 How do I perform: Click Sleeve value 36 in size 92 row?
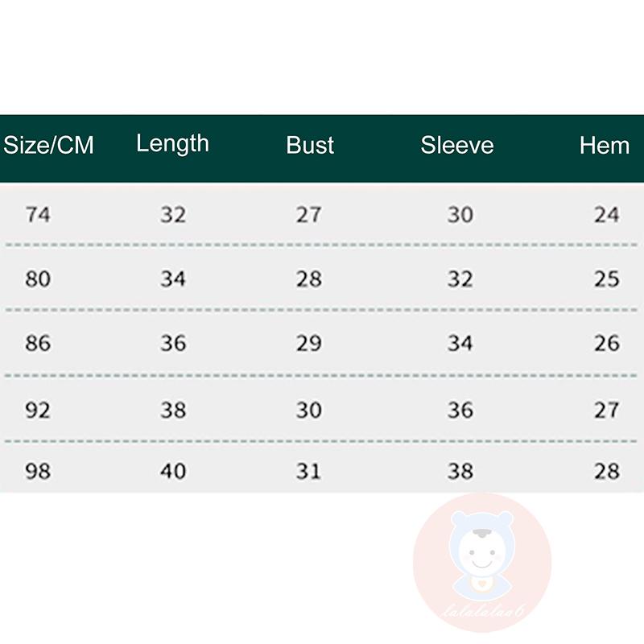(460, 410)
